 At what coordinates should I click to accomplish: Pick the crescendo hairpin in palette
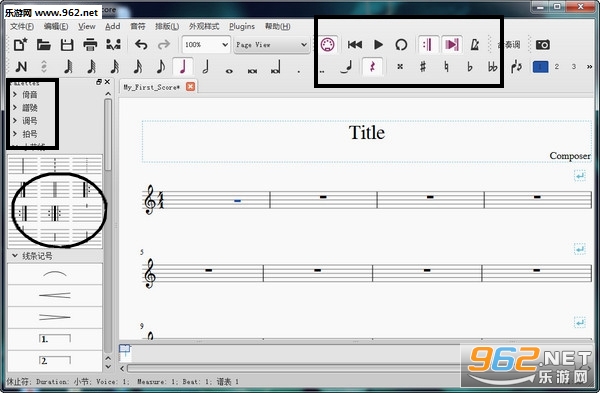coord(55,295)
